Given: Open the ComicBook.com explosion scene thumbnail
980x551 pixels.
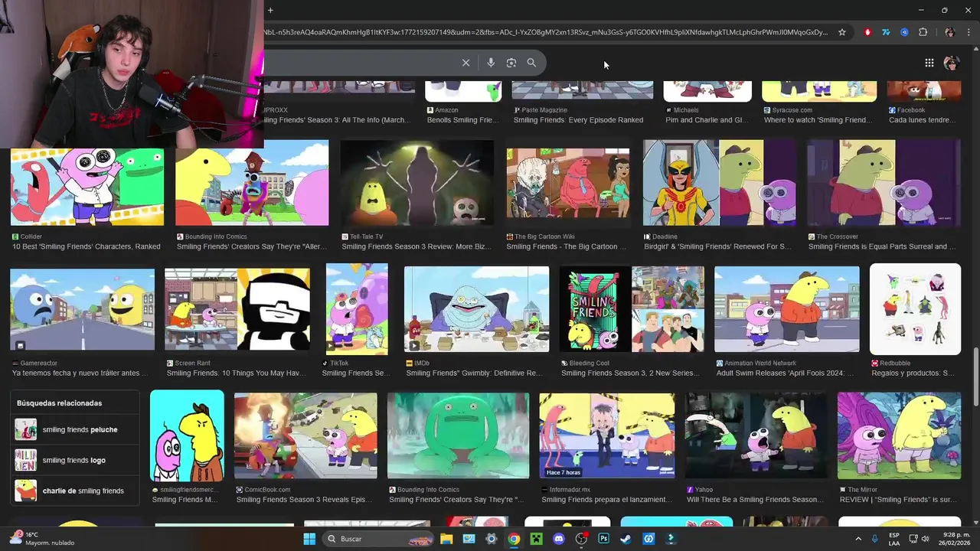Looking at the screenshot, I should [x=305, y=435].
